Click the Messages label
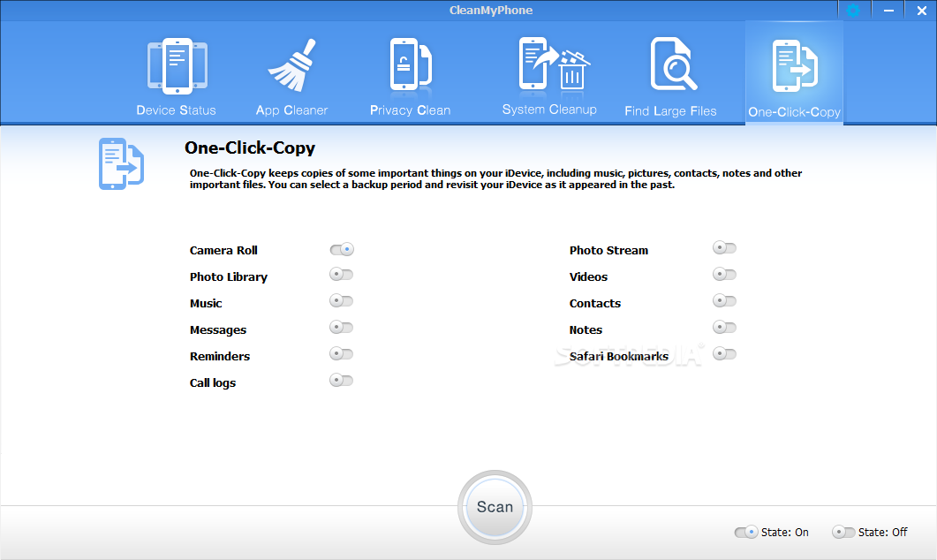This screenshot has height=560, width=937. tap(218, 329)
